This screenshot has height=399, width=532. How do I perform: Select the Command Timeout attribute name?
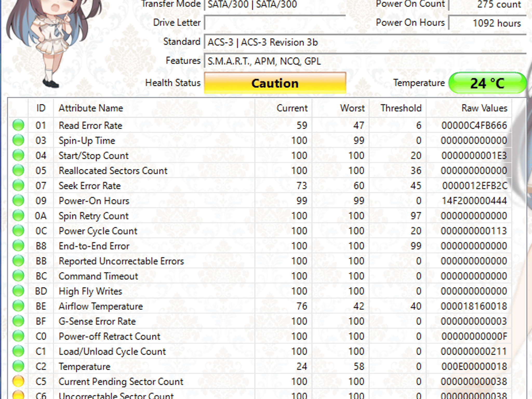click(x=98, y=276)
